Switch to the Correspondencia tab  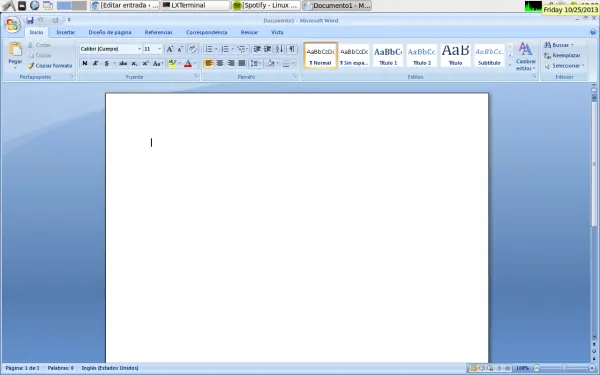pyautogui.click(x=207, y=33)
